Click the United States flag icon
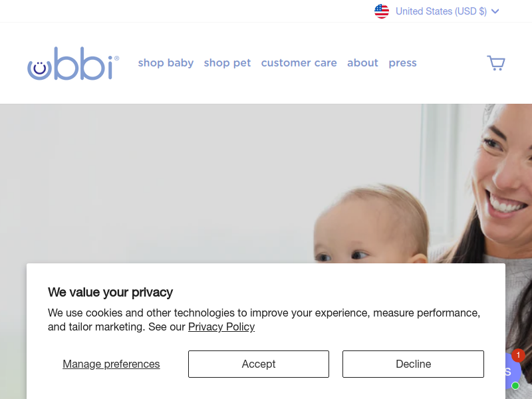 tap(382, 11)
